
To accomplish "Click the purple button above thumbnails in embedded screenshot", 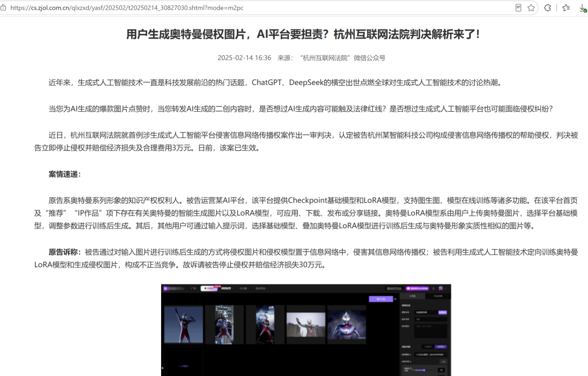I will pyautogui.click(x=381, y=299).
